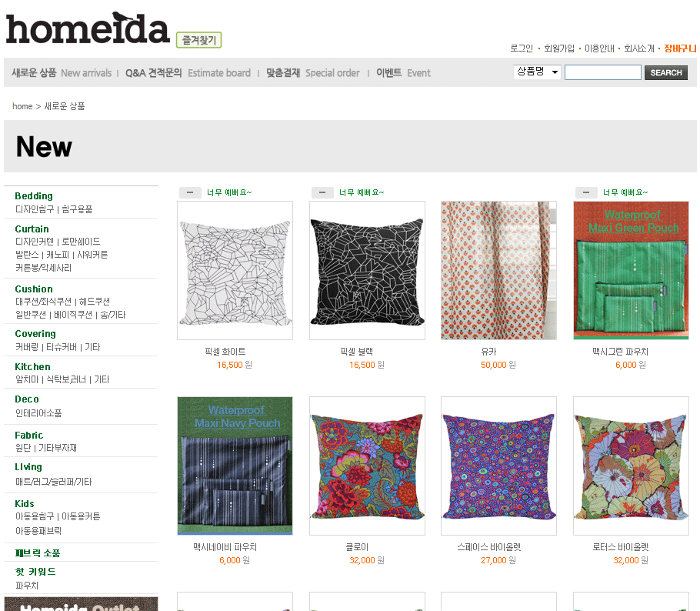Viewport: 700px width, 611px height.
Task: Select the Bedding category
Action: click(x=34, y=196)
